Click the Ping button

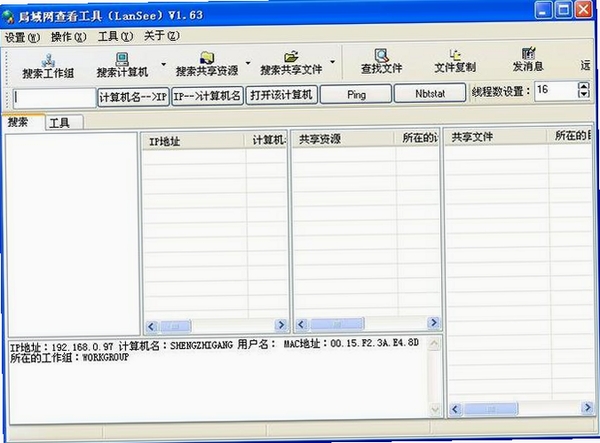[x=356, y=94]
